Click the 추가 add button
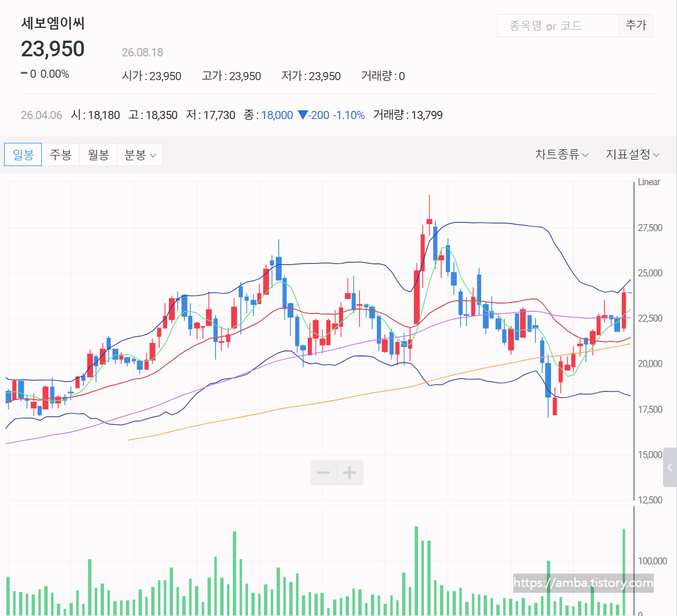The width and height of the screenshot is (677, 616). 636,26
